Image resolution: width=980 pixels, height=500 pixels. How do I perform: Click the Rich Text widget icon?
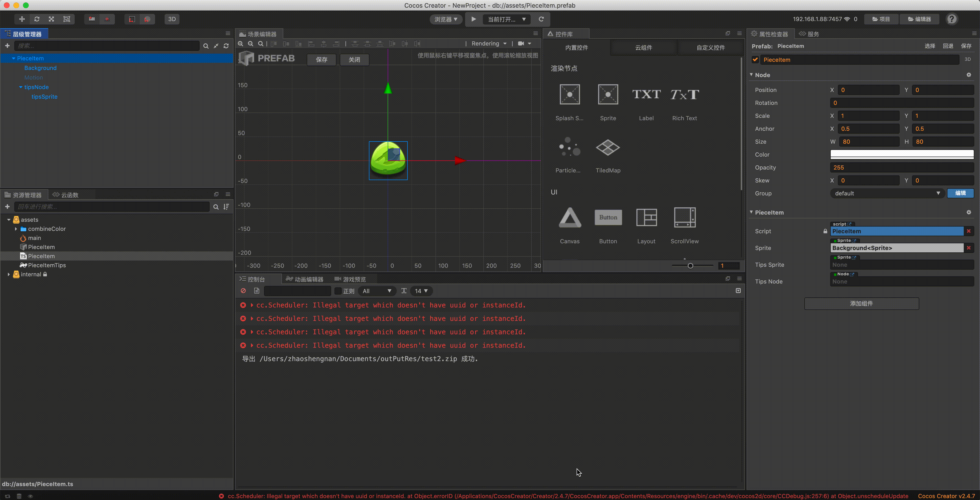point(684,94)
